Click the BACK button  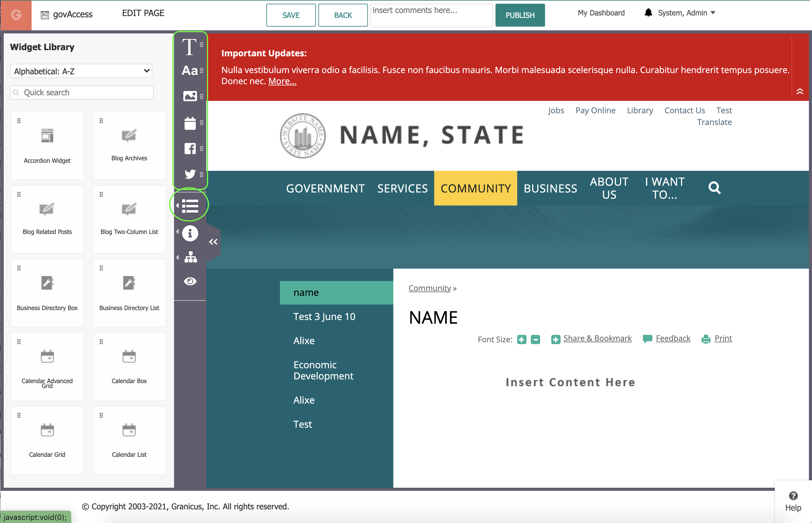click(343, 15)
